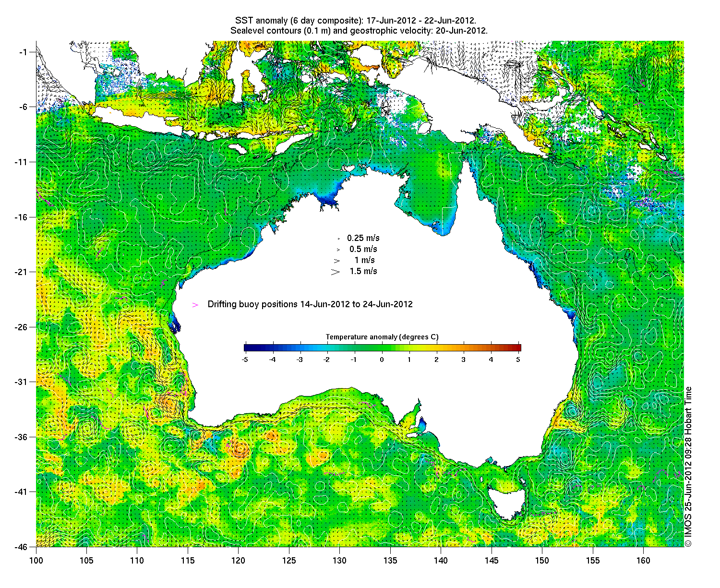The width and height of the screenshot is (720, 588).
Task: Click longitude axis label 145
Action: point(492,561)
